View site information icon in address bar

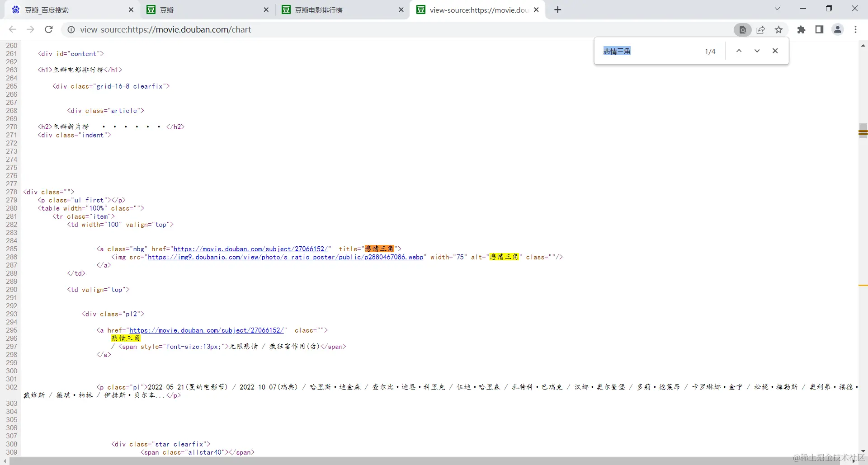(x=71, y=29)
